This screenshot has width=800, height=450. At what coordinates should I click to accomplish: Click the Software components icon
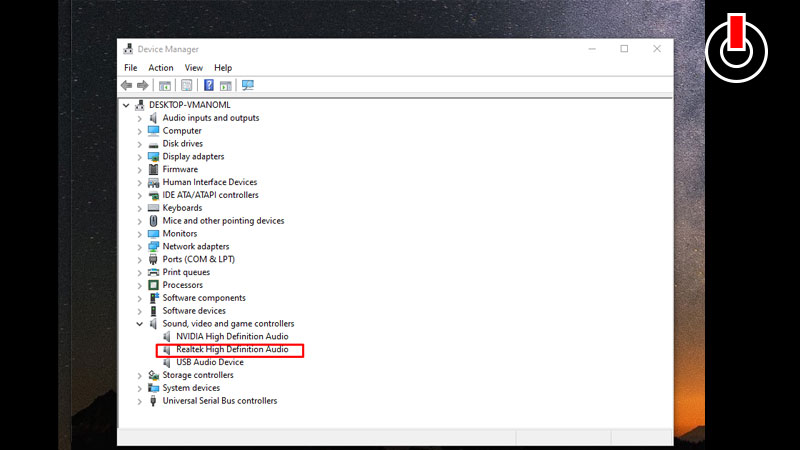coord(153,297)
